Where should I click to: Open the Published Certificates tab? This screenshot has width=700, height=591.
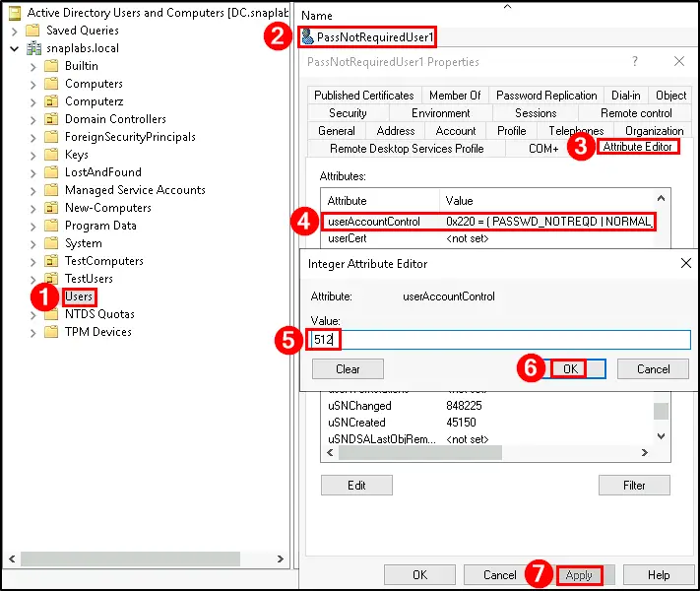[364, 96]
